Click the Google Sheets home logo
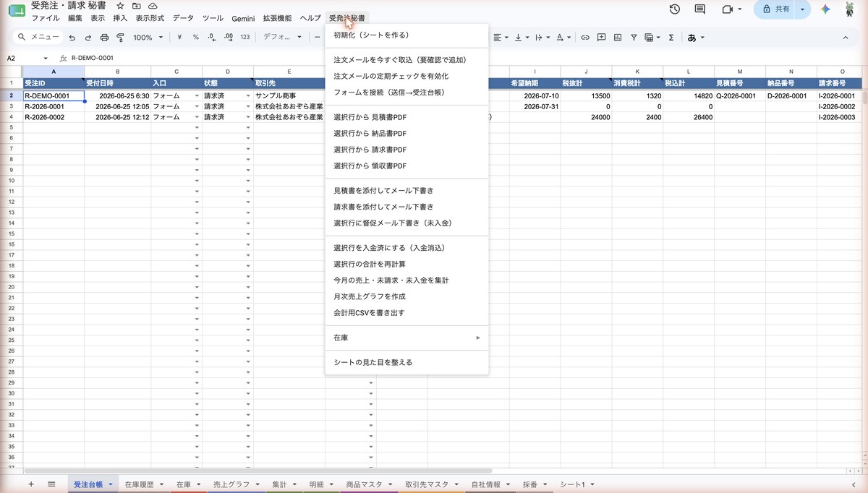The width and height of the screenshot is (868, 493). (17, 10)
